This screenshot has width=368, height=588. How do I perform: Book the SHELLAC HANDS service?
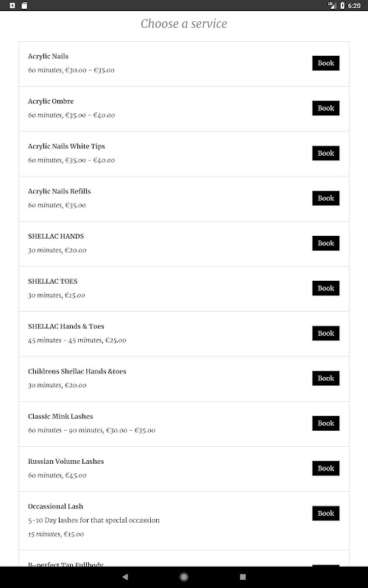(x=325, y=243)
